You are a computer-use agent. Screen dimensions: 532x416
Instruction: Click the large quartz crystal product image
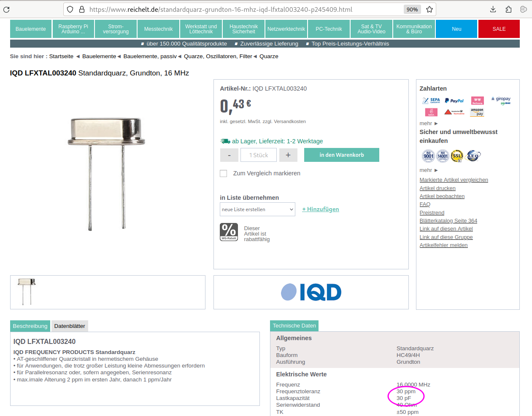coord(106,174)
